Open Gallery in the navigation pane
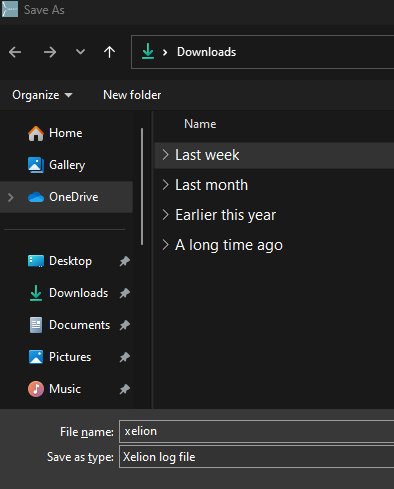The height and width of the screenshot is (489, 394). (x=67, y=165)
